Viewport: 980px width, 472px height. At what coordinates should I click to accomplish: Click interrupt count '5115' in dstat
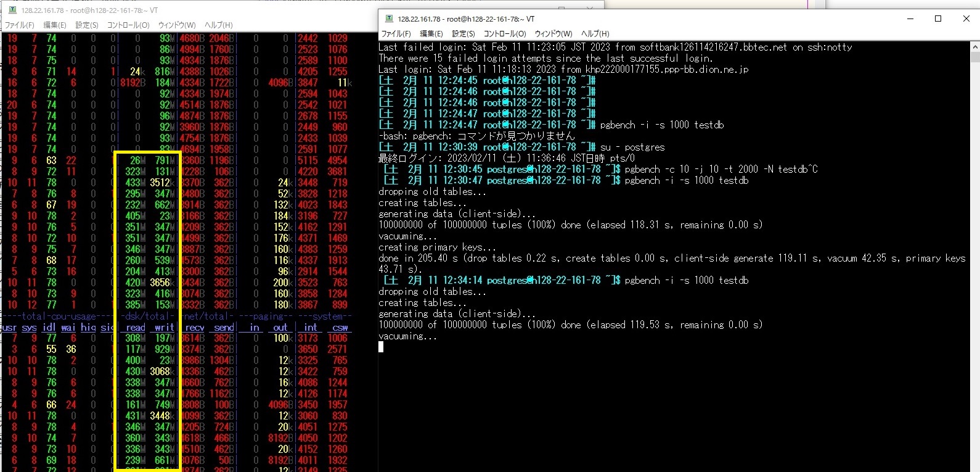[308, 160]
